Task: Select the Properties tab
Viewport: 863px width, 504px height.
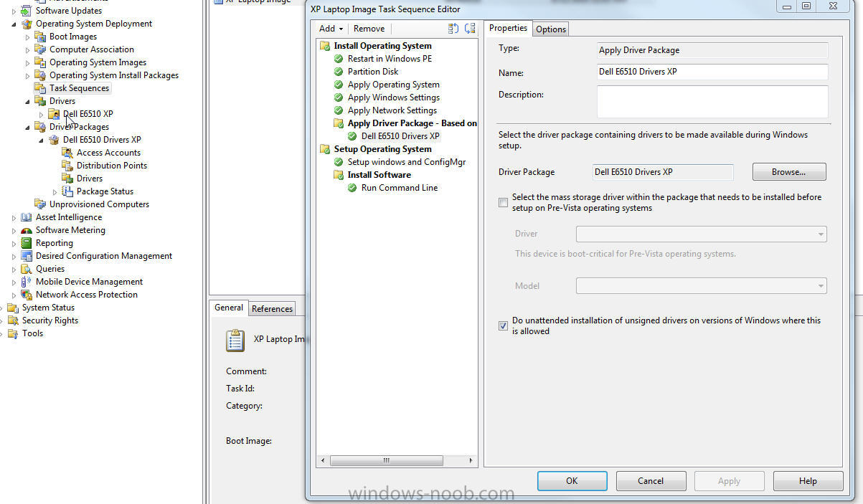Action: (x=508, y=28)
